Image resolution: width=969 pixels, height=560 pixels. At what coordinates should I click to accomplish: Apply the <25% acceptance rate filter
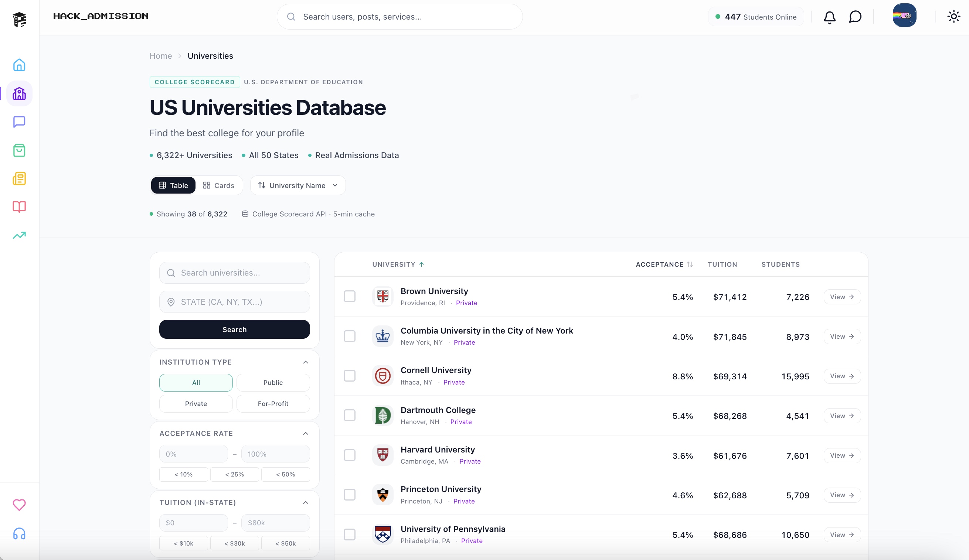234,474
